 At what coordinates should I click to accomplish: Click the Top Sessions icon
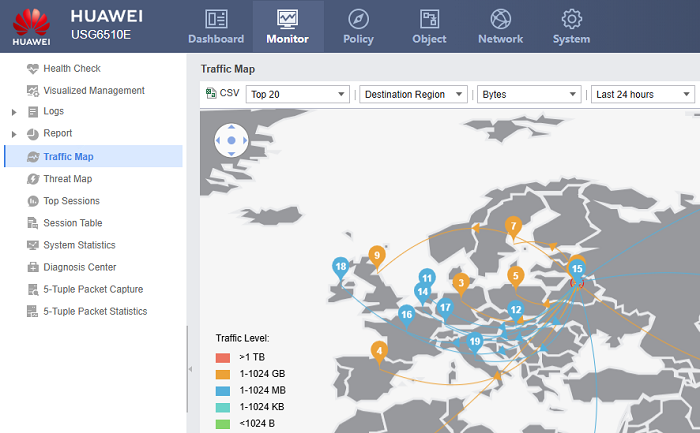pyautogui.click(x=33, y=201)
